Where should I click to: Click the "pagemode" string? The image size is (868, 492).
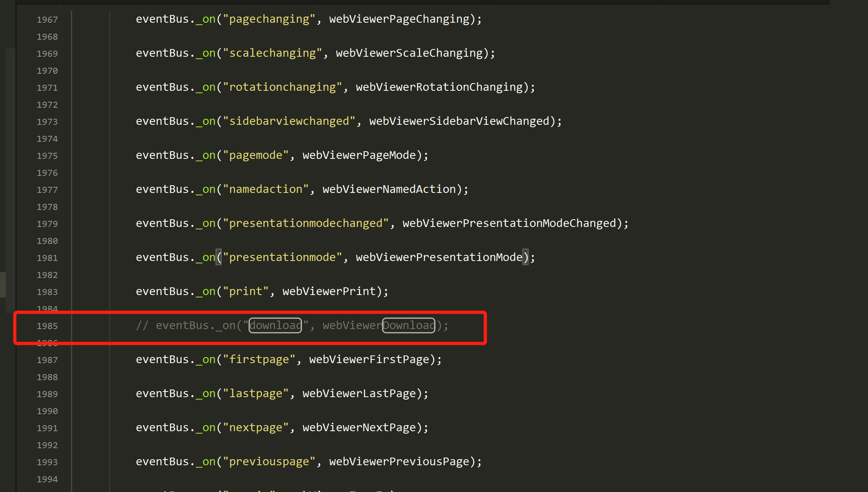256,155
